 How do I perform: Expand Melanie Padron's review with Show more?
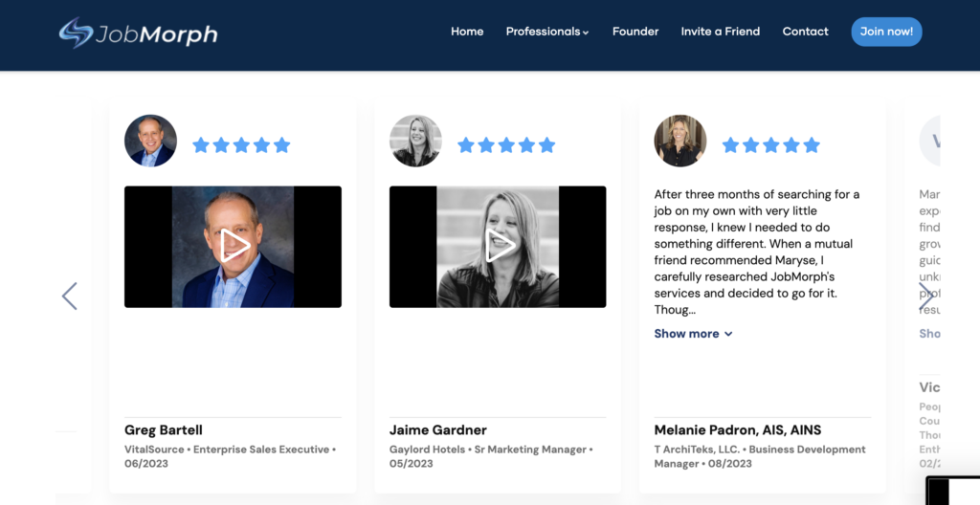click(x=693, y=334)
